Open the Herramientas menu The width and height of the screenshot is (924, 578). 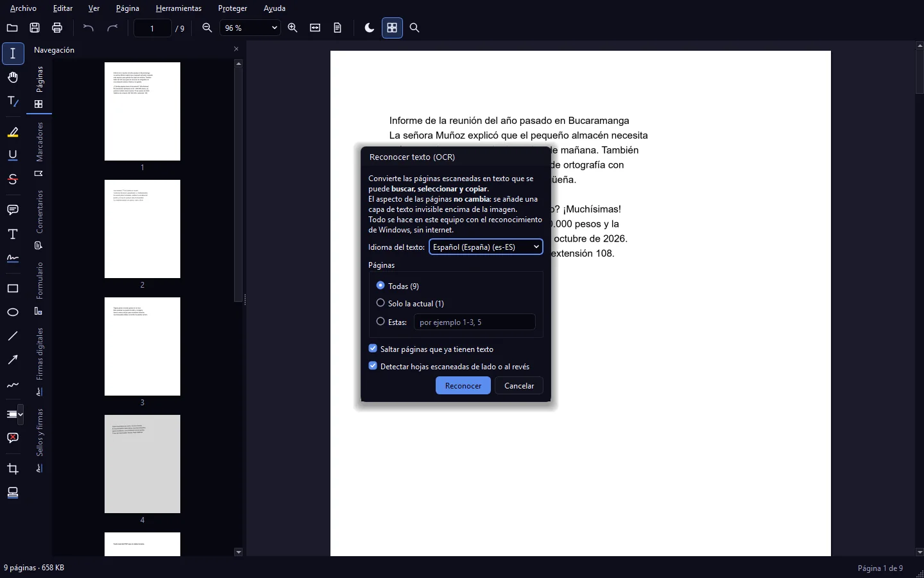pyautogui.click(x=178, y=8)
